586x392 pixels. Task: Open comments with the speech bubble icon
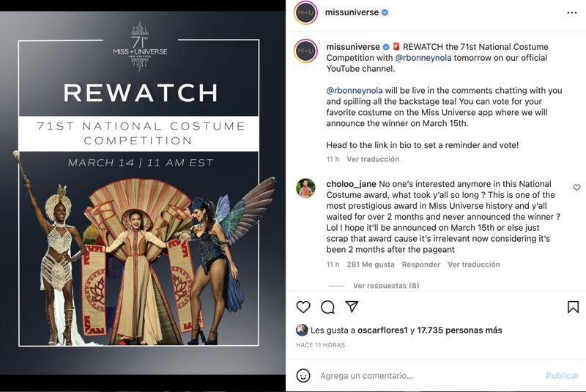tap(327, 307)
